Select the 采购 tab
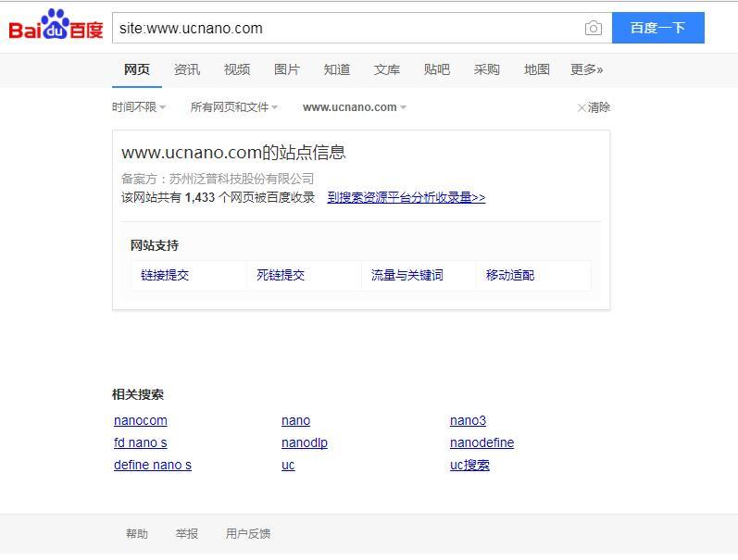The width and height of the screenshot is (738, 560). [x=486, y=69]
